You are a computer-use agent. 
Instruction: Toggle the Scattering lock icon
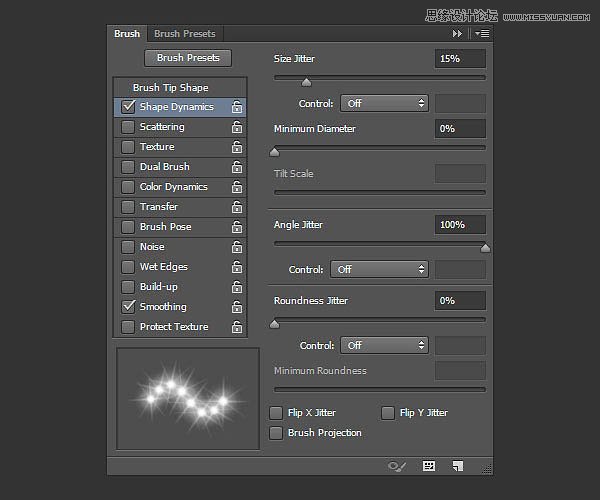(x=237, y=127)
